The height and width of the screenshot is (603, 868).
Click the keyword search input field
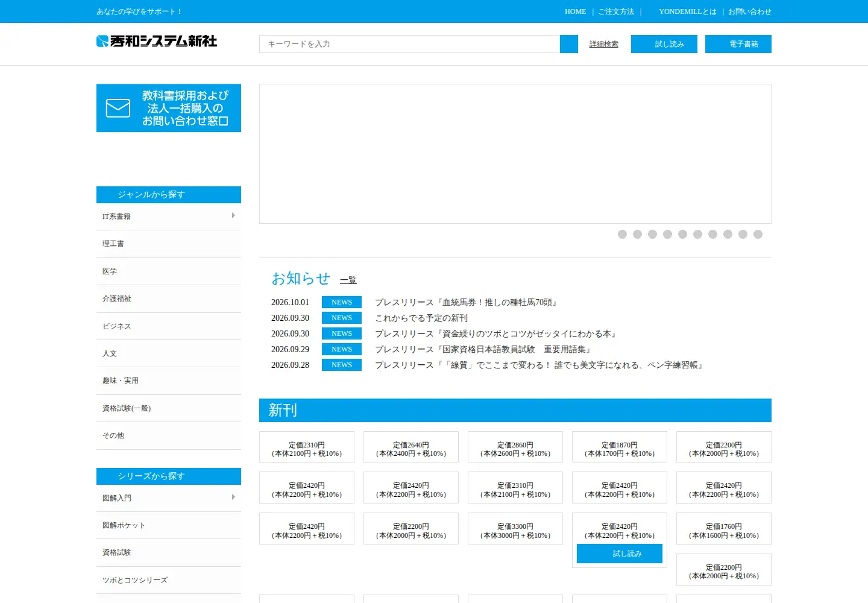click(x=410, y=44)
